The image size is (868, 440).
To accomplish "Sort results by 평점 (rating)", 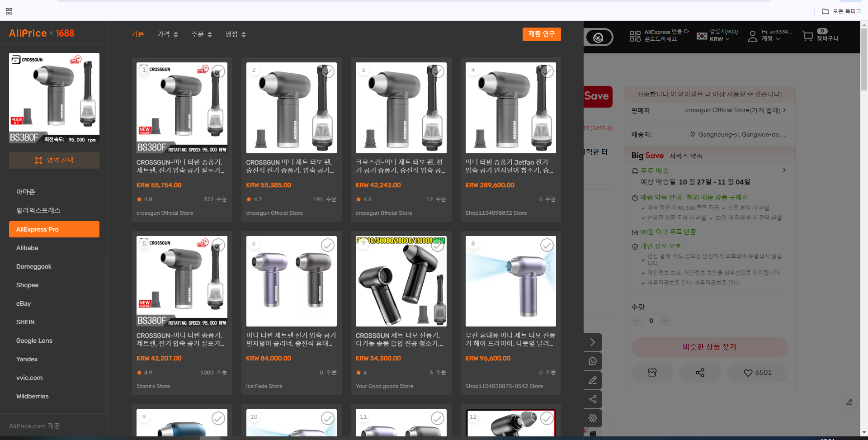I will 236,34.
